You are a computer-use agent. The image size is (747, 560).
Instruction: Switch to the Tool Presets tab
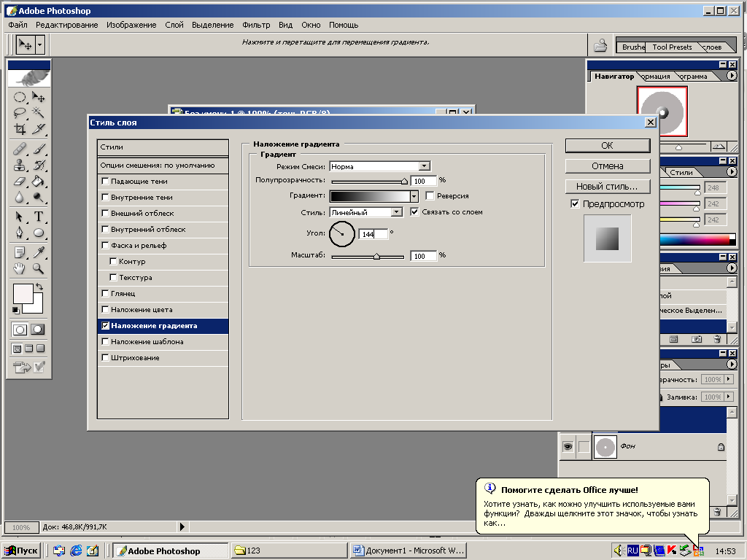(x=672, y=47)
